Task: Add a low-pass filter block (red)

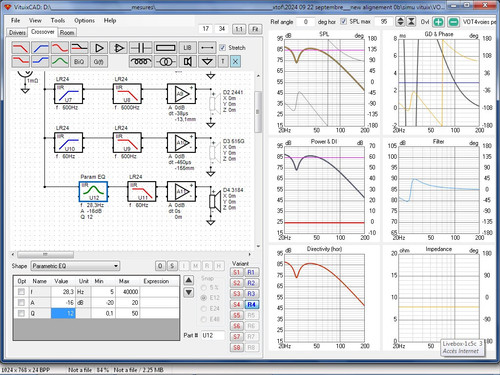Action: coord(21,48)
